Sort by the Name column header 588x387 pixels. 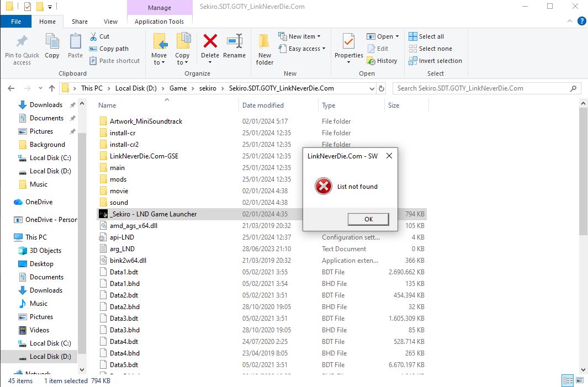coord(107,105)
